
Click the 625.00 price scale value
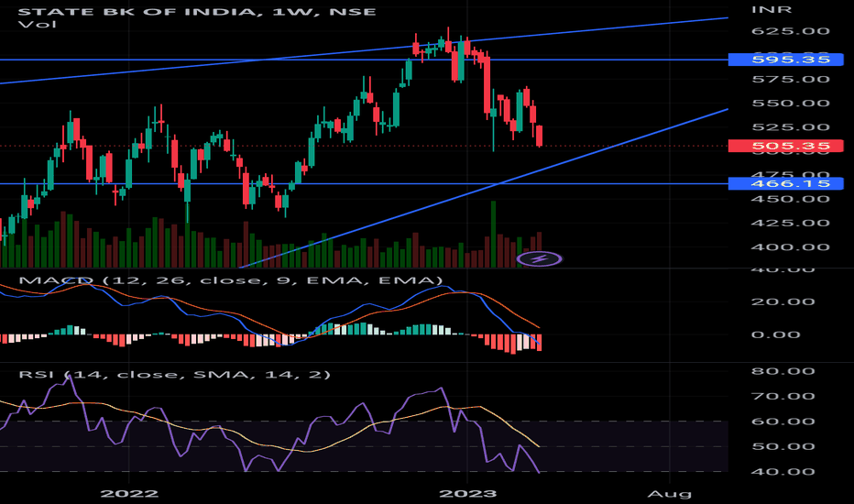[790, 30]
